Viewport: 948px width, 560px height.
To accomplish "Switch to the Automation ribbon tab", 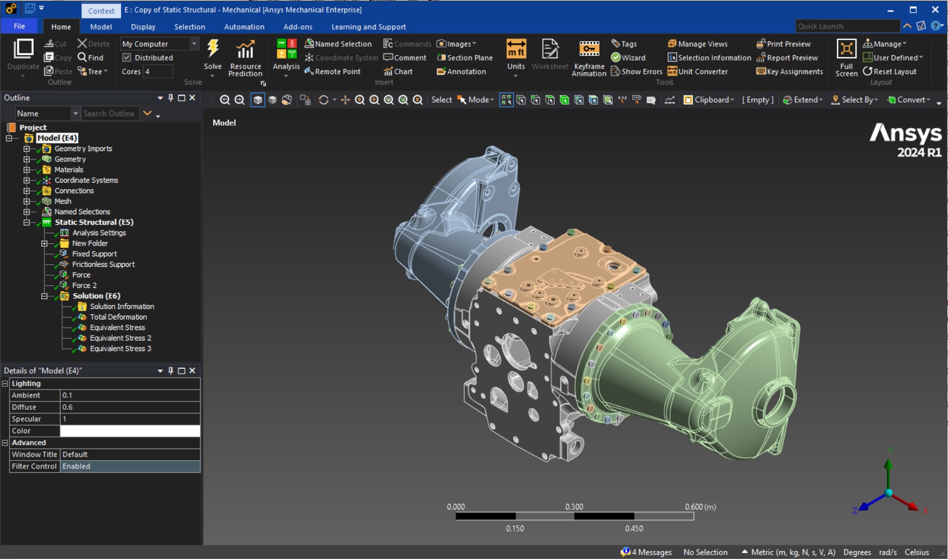I will pos(244,27).
